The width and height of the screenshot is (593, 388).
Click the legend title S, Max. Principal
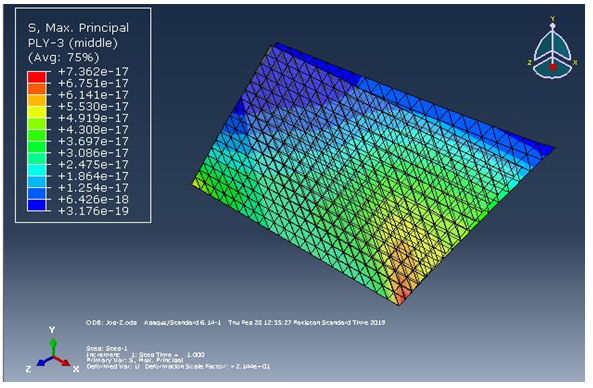[79, 28]
